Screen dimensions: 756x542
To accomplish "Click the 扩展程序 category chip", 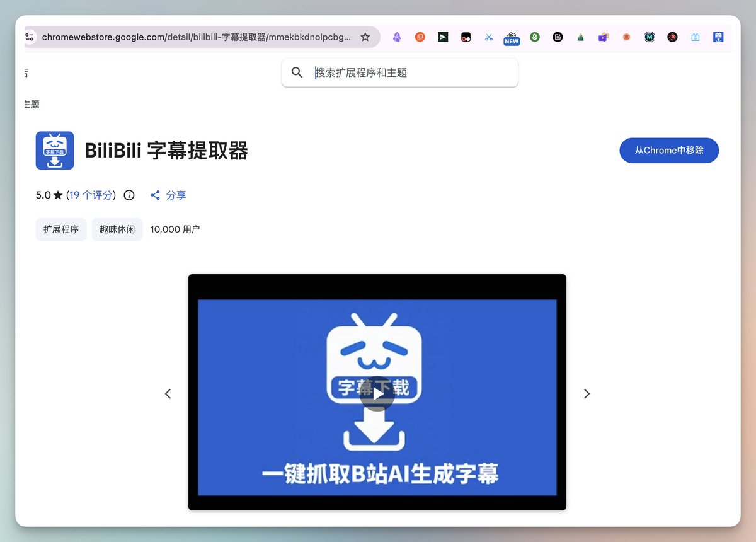I will click(61, 229).
